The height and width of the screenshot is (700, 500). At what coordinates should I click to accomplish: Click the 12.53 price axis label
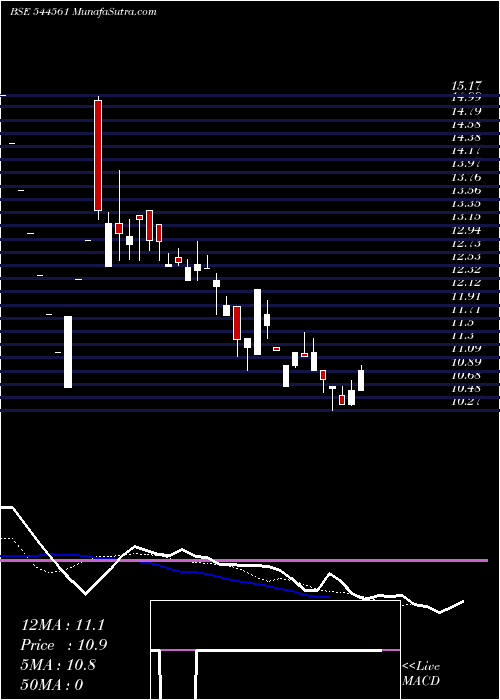point(466,257)
